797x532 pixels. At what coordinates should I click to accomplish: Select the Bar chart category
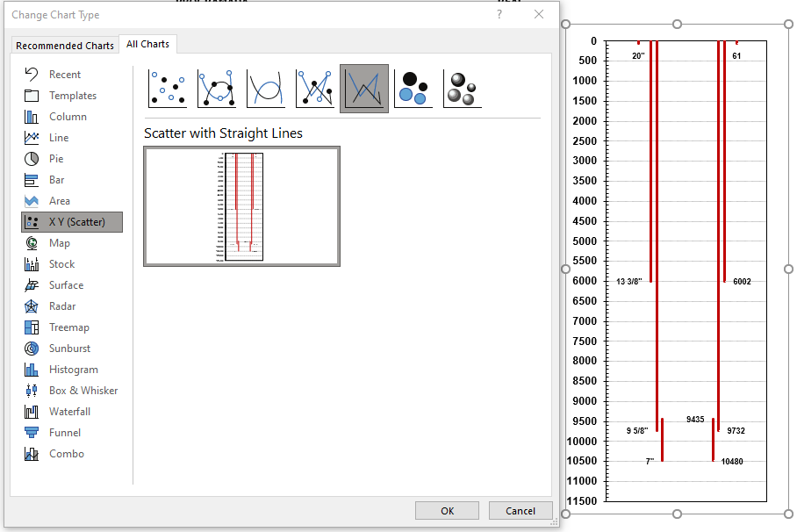coord(72,180)
